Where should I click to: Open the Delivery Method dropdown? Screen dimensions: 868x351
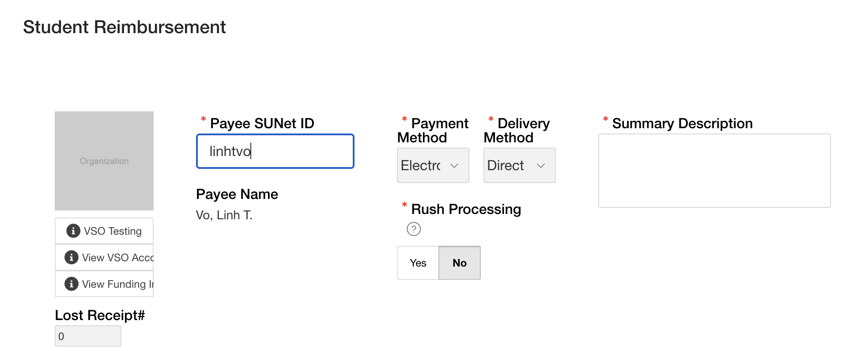pyautogui.click(x=519, y=165)
